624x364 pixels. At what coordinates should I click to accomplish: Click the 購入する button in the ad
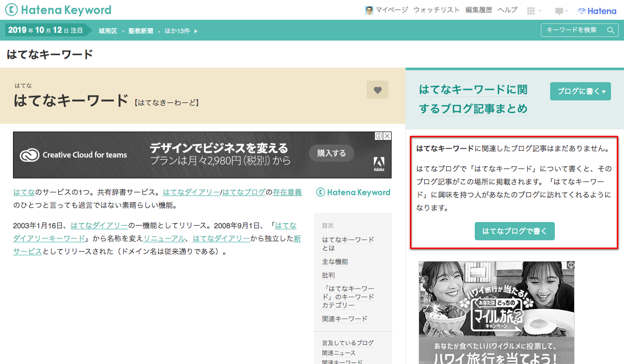332,153
